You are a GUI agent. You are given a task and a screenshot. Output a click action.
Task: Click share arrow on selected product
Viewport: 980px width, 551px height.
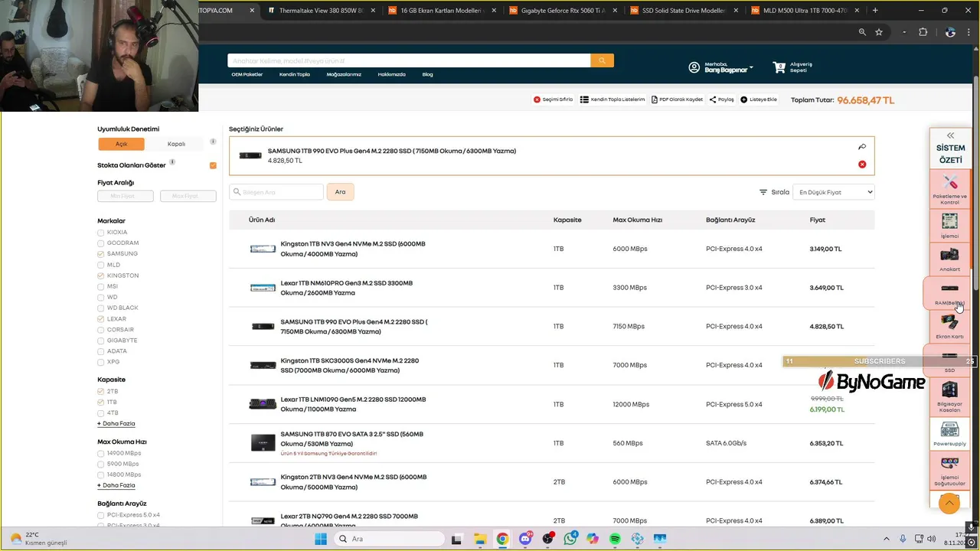pyautogui.click(x=862, y=147)
